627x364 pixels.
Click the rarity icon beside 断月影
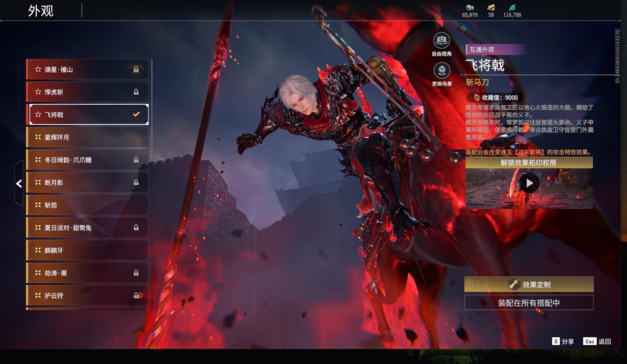tap(38, 182)
